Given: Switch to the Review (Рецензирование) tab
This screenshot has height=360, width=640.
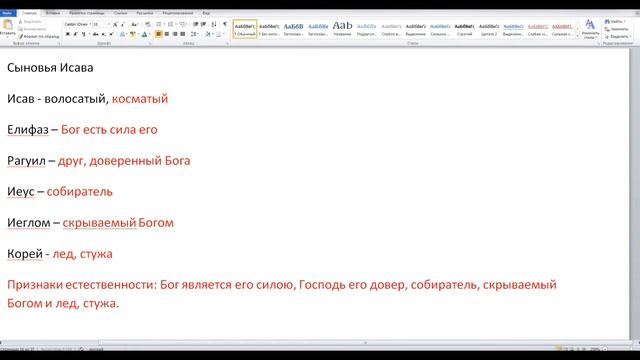Looking at the screenshot, I should click(178, 13).
